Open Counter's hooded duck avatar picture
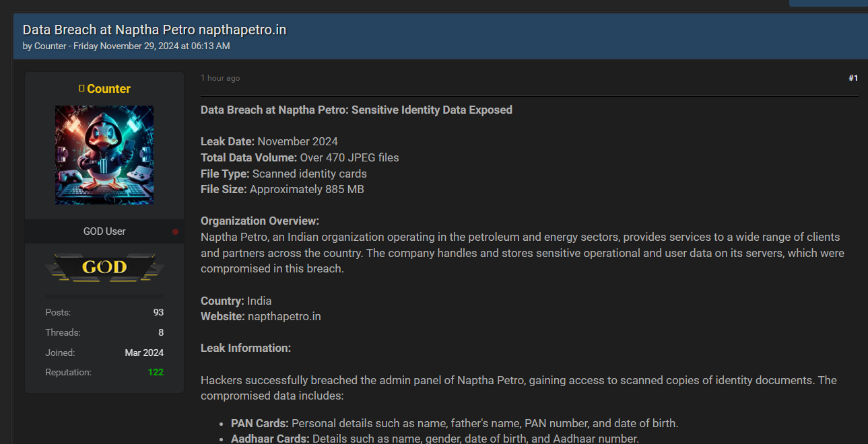 [x=104, y=155]
